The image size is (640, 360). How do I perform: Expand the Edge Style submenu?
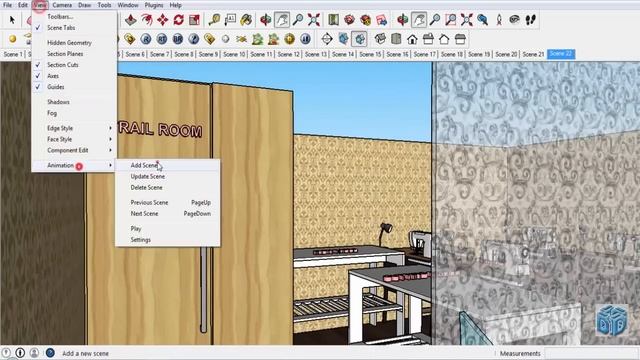point(74,128)
